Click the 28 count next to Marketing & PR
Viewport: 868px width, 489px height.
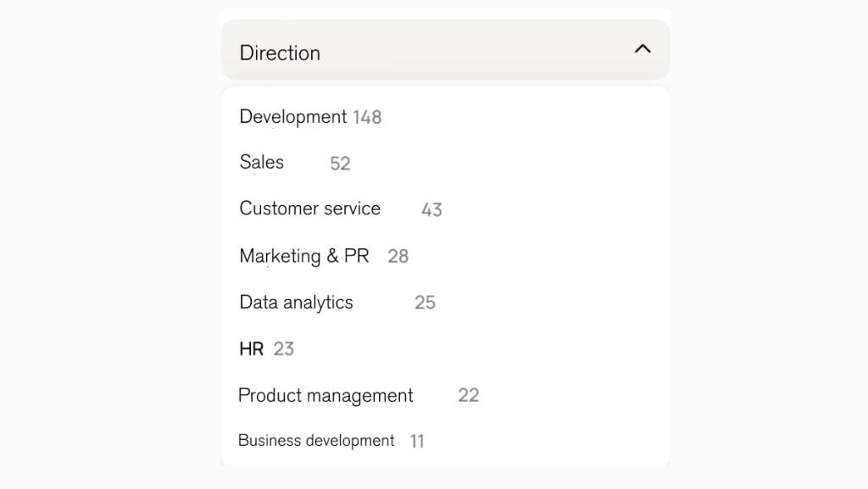[x=398, y=256]
